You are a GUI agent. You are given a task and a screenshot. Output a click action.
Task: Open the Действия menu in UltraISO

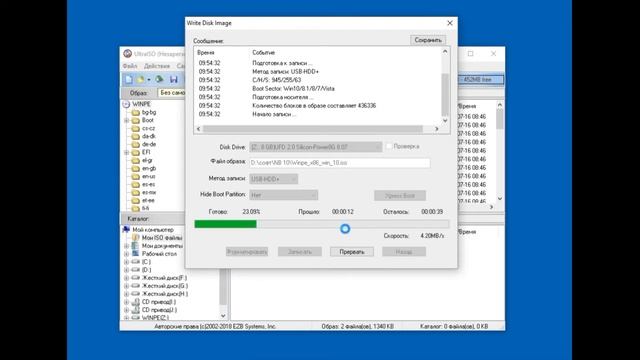pyautogui.click(x=157, y=66)
